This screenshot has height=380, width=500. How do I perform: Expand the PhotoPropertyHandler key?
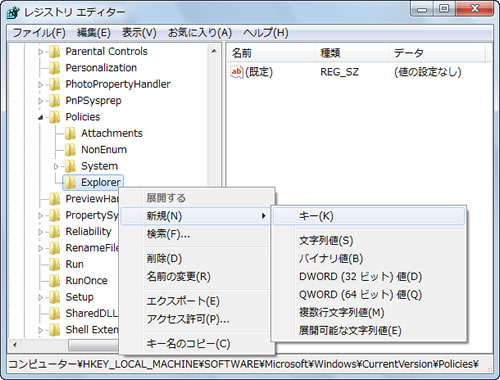[41, 85]
